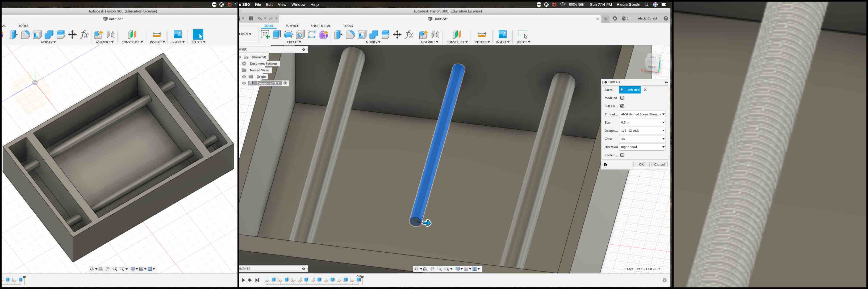868x289 pixels.
Task: Click the 1 selected Faces button
Action: click(x=630, y=90)
